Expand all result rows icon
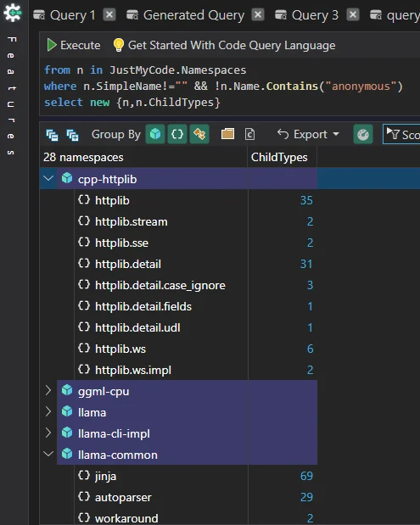 [x=72, y=135]
